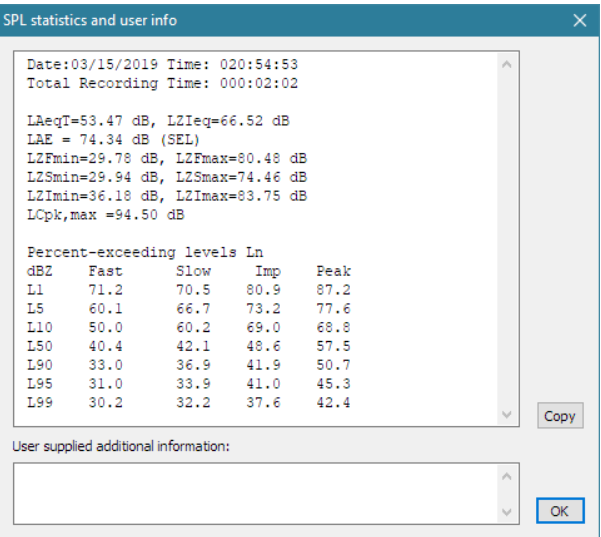601x537 pixels.
Task: Click the statistics box scroll up arrow
Action: (506, 65)
